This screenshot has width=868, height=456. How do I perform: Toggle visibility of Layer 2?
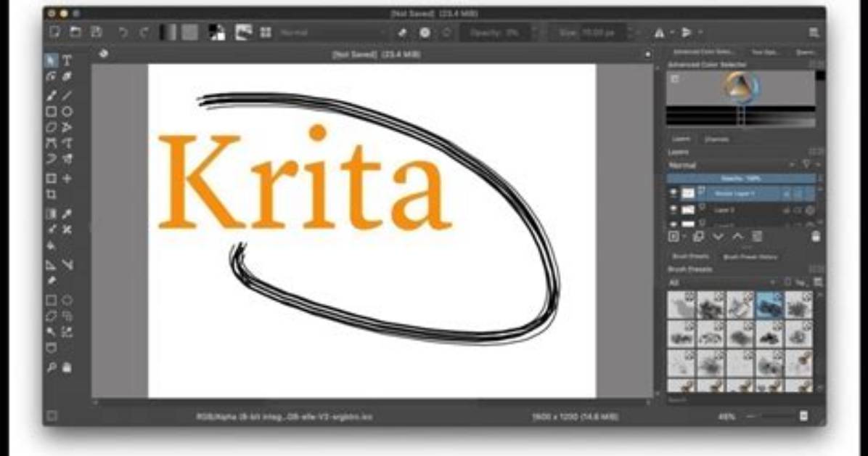coord(673,210)
